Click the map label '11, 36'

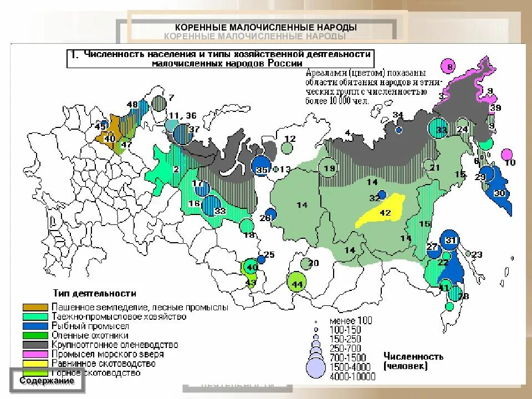(182, 116)
